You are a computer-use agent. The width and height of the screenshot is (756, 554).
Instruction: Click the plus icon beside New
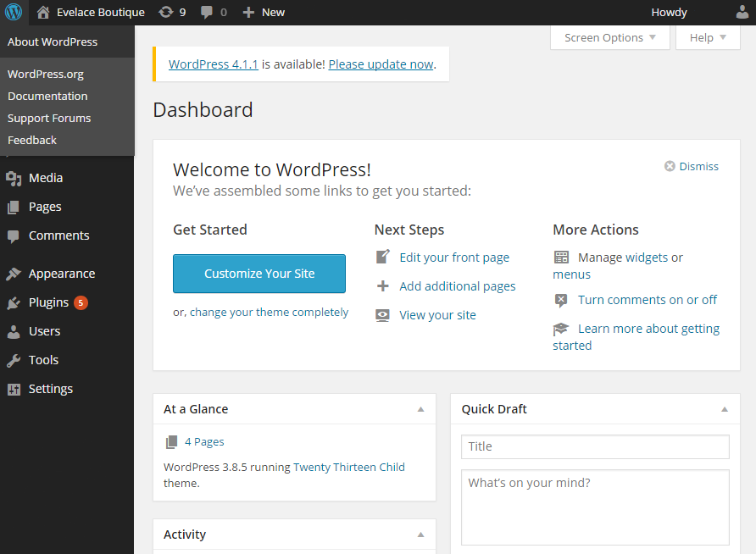click(x=248, y=12)
